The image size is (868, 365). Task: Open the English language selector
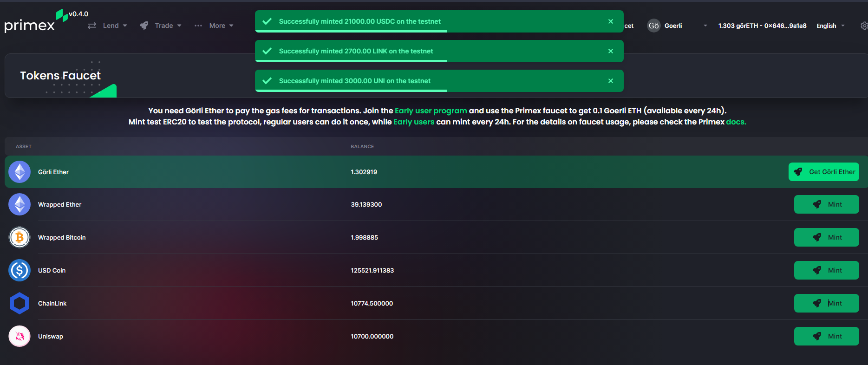[831, 26]
